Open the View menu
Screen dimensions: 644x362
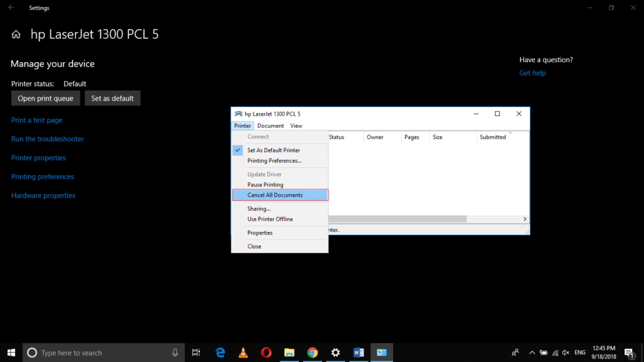pos(296,126)
